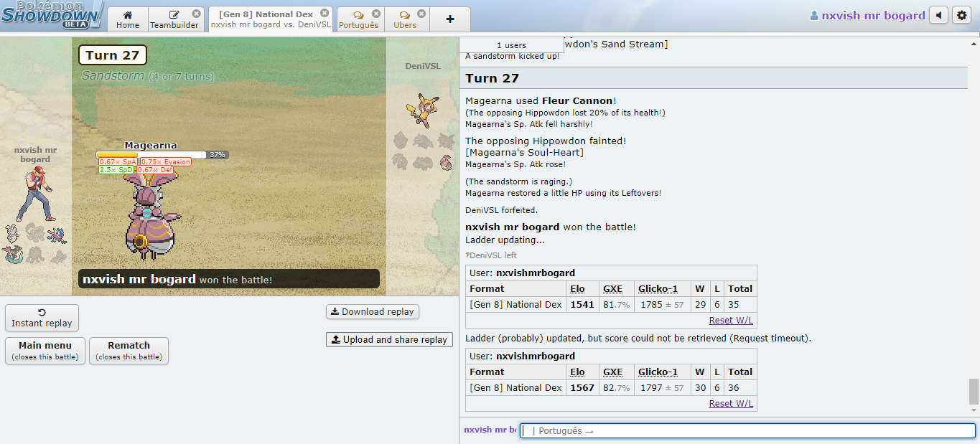Image resolution: width=980 pixels, height=444 pixels.
Task: Click the first Reset W/L link
Action: coord(730,320)
